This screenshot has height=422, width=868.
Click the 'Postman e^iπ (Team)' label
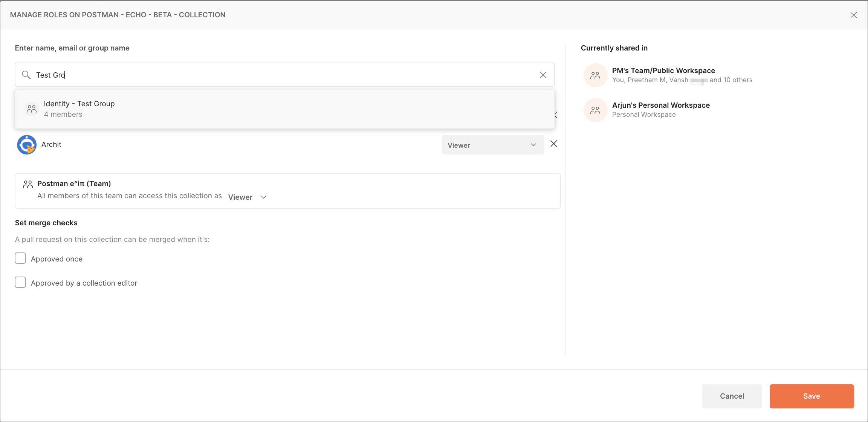(74, 183)
